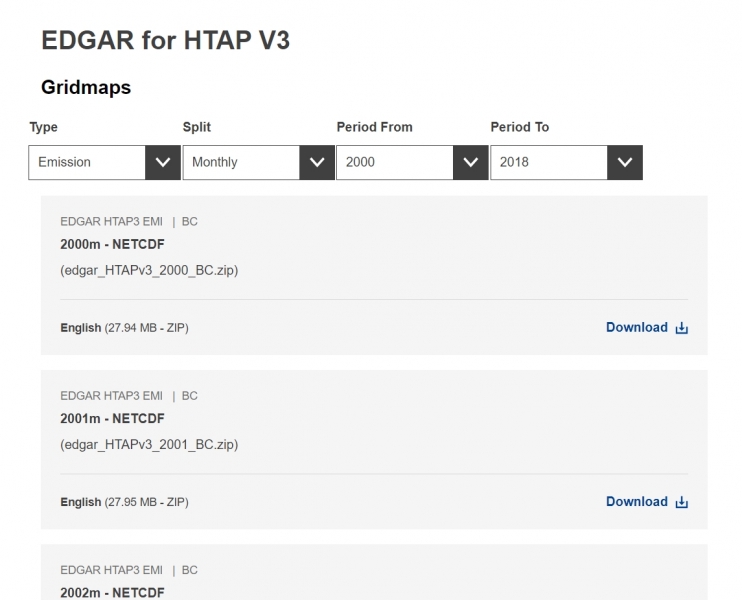
Task: Click the English 27.95 MB ZIP label
Action: [x=124, y=502]
